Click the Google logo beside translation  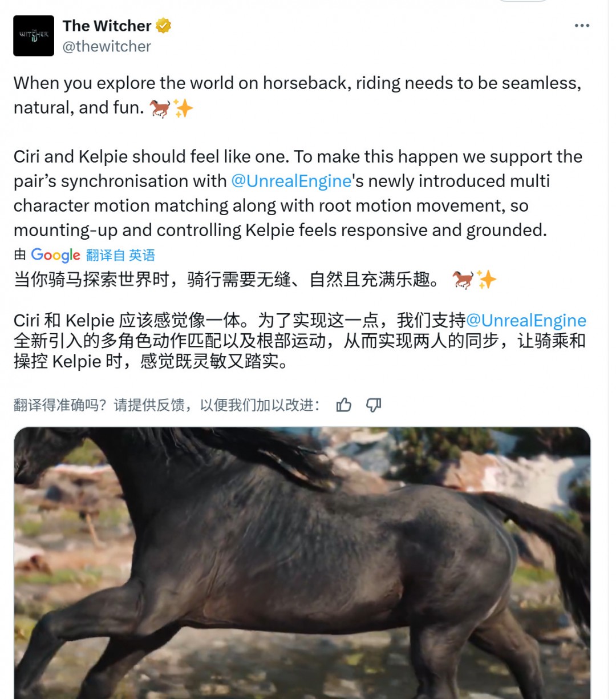pos(55,255)
